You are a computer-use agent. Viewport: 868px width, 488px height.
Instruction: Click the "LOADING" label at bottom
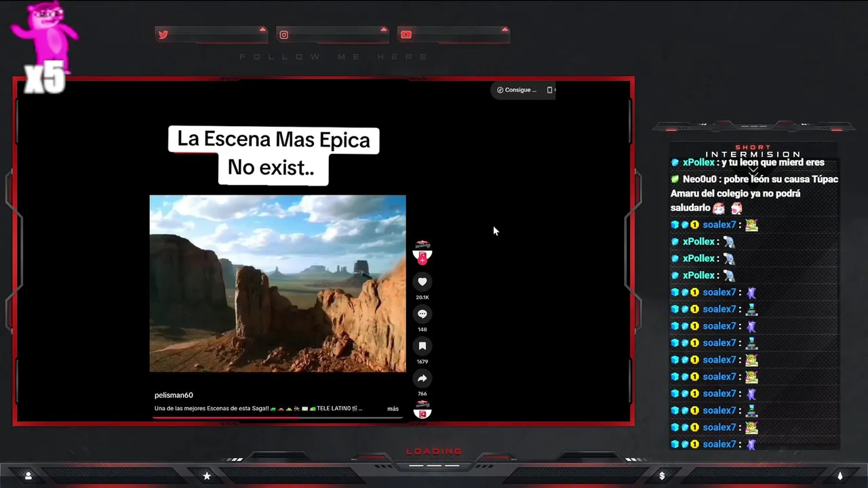tap(434, 451)
